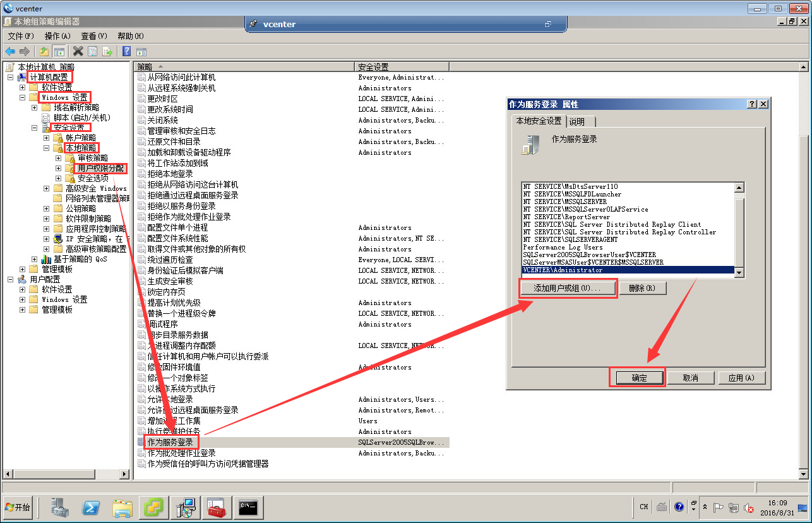Click the red toolbox taskbar icon
The width and height of the screenshot is (812, 523).
click(217, 507)
